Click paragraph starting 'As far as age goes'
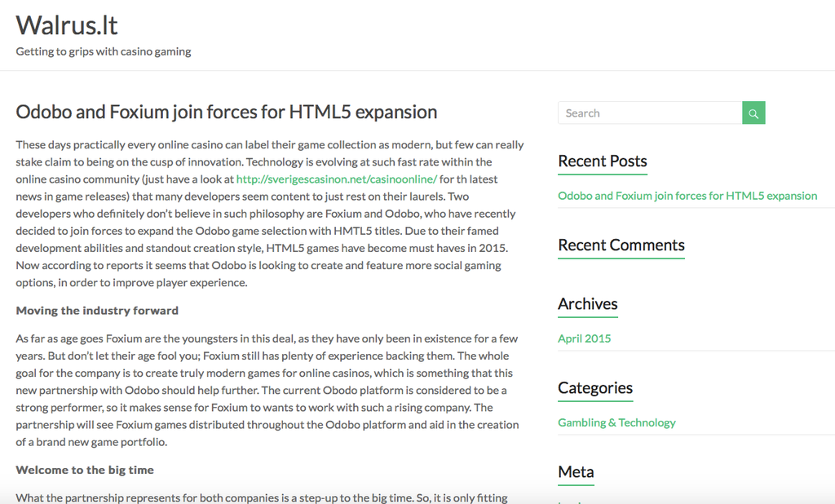The height and width of the screenshot is (504, 835). [x=267, y=390]
